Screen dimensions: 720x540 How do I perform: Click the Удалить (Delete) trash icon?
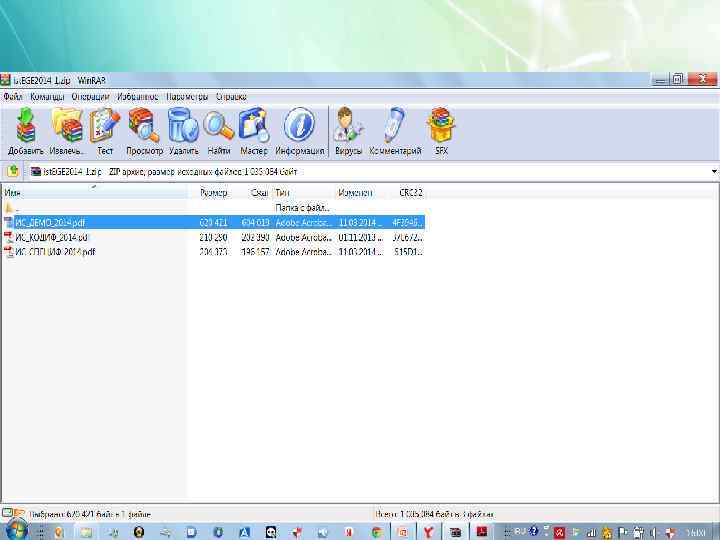tap(183, 132)
